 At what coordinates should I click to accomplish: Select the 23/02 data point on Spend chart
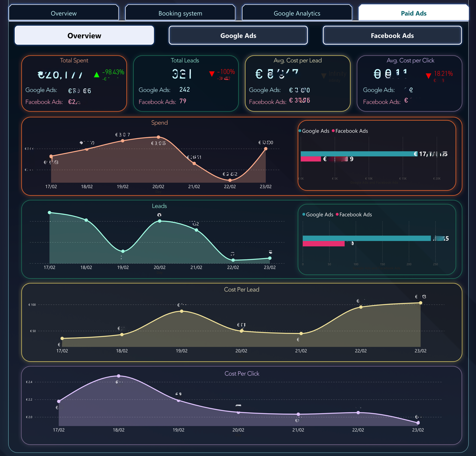click(266, 149)
